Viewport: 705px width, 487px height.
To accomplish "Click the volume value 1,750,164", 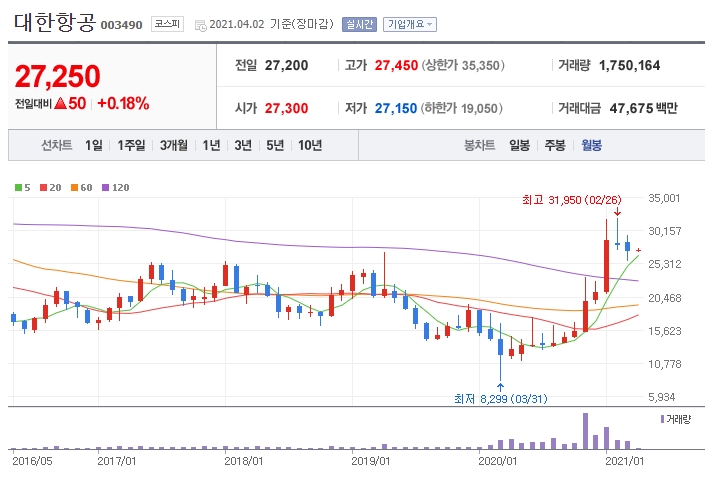I will click(629, 66).
